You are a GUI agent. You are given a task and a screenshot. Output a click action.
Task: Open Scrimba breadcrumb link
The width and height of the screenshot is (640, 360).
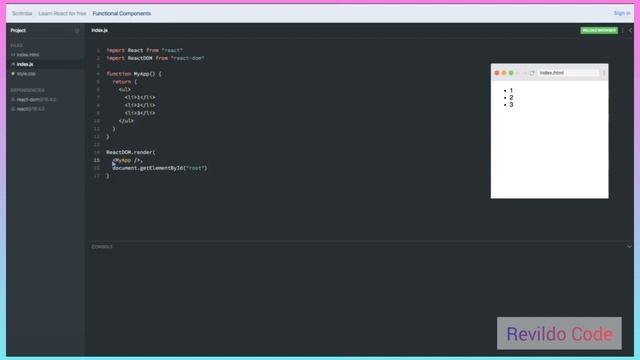[22, 13]
